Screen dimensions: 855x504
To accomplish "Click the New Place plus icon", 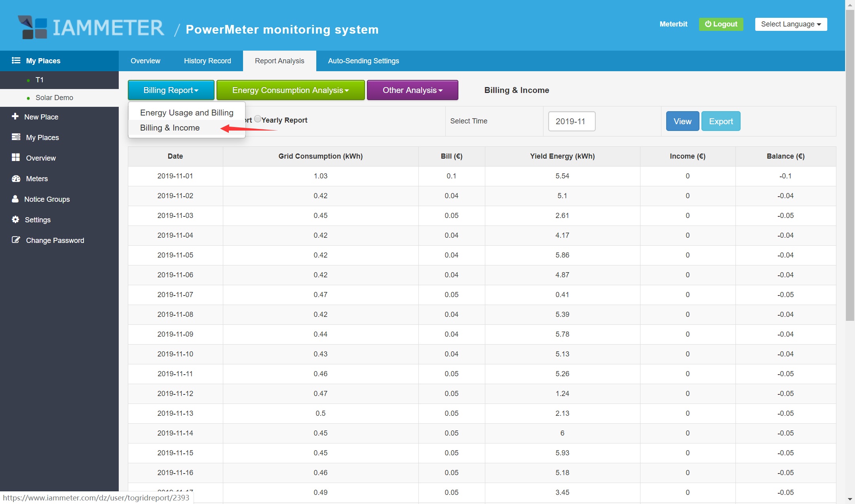I will point(15,117).
